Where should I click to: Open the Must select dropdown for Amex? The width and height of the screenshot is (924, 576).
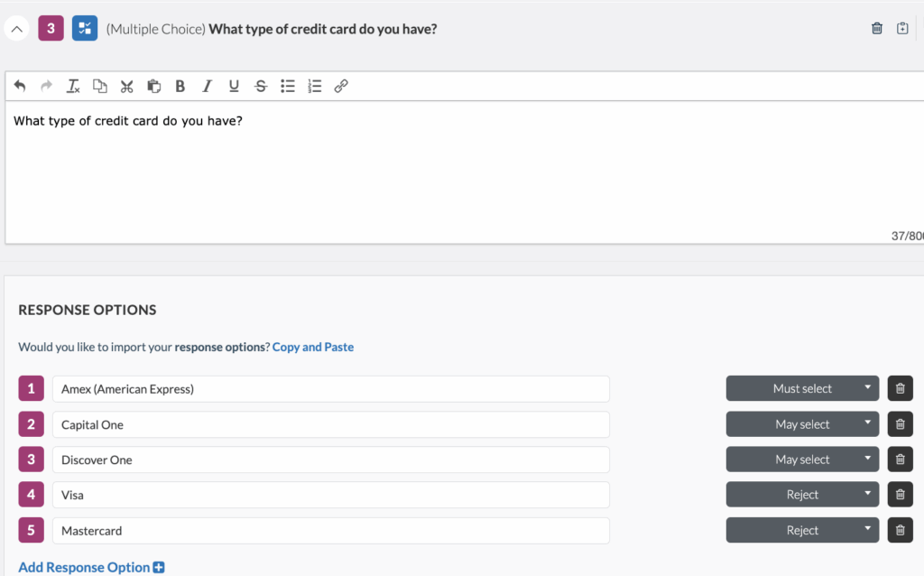[801, 388]
